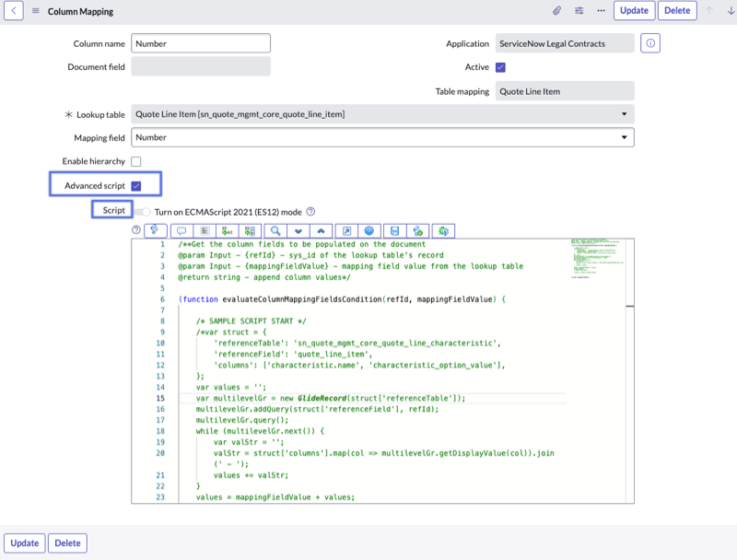View Application record info icon
Image resolution: width=737 pixels, height=560 pixels.
click(x=650, y=43)
